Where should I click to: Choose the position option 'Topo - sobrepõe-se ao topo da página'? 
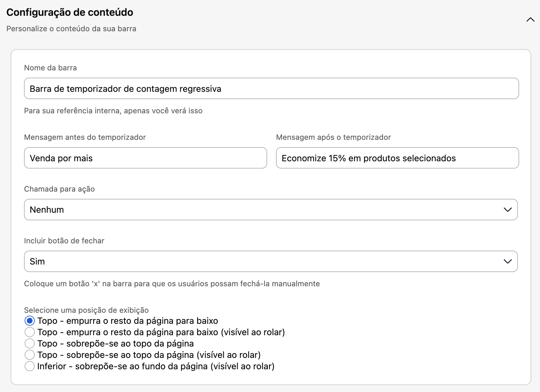tap(30, 343)
